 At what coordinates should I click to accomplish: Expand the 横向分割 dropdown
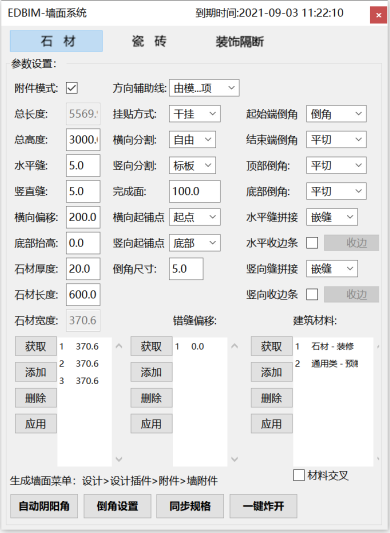pos(192,140)
